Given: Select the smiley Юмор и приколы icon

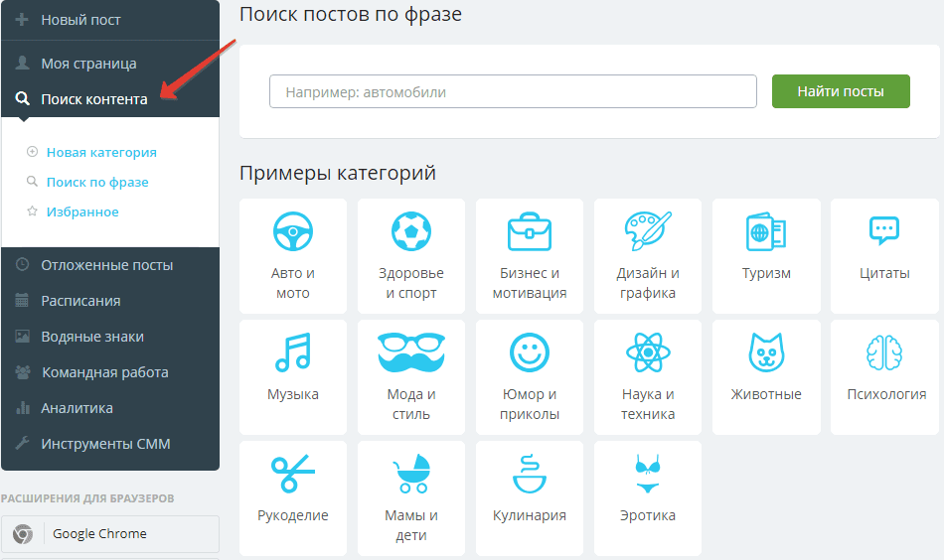Looking at the screenshot, I should (529, 351).
